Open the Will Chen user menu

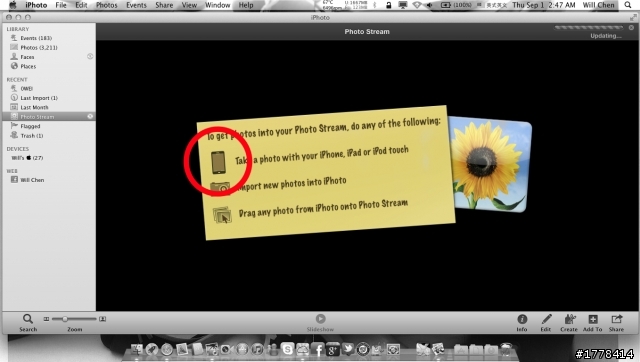pos(598,5)
